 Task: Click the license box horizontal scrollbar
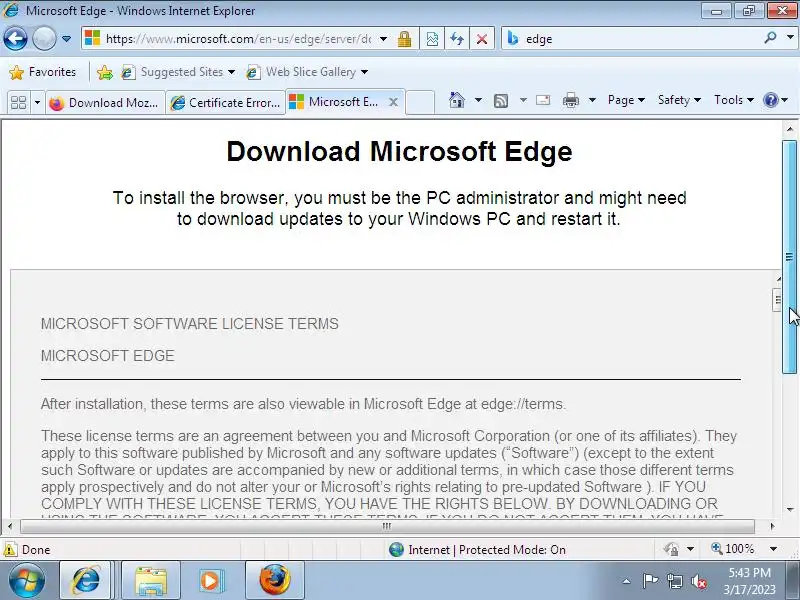[x=387, y=526]
